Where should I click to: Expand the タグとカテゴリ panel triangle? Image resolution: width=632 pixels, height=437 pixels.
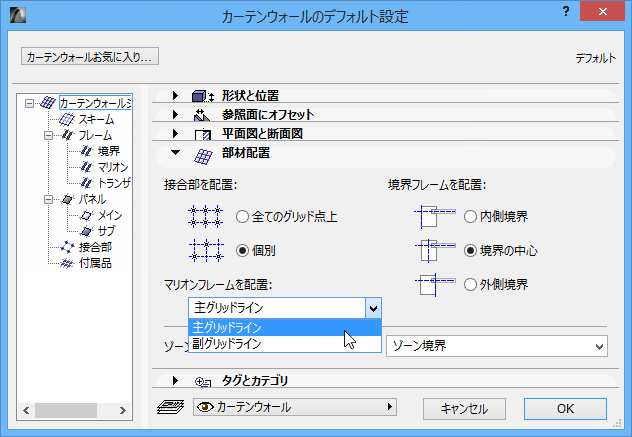pyautogui.click(x=175, y=380)
